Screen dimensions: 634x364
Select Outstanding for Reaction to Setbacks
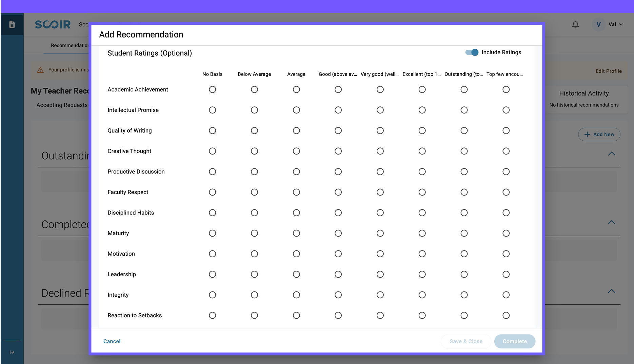[464, 316]
